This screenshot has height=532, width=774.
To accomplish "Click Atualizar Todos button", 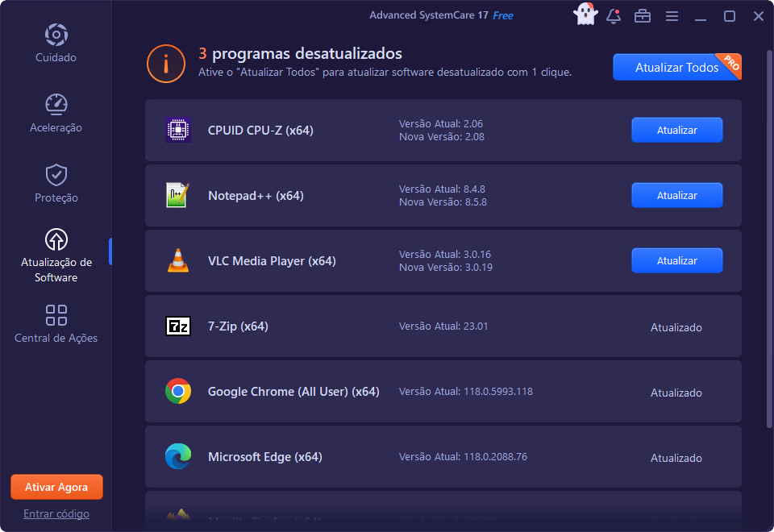I will point(676,67).
